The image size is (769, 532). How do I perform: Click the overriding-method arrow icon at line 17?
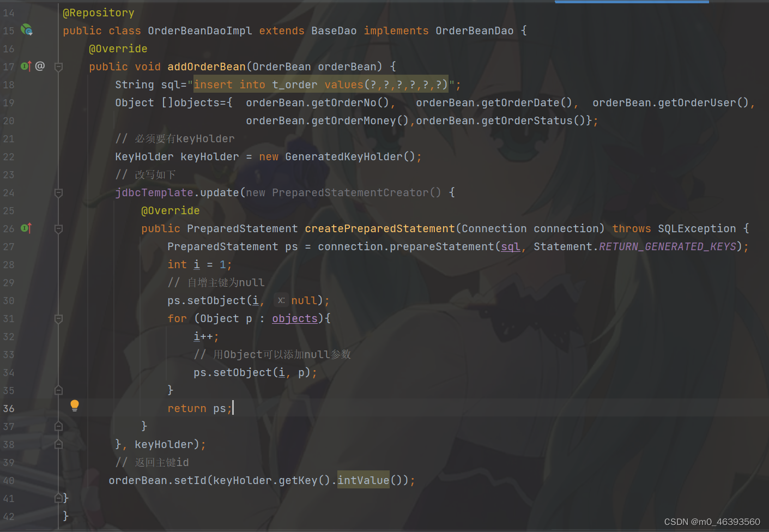click(25, 66)
